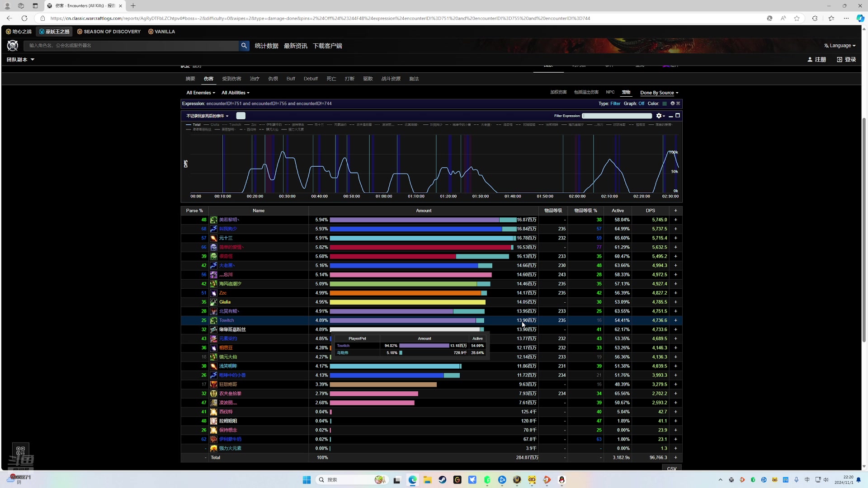Open Steam from the taskbar
868x488 pixels.
(x=442, y=480)
